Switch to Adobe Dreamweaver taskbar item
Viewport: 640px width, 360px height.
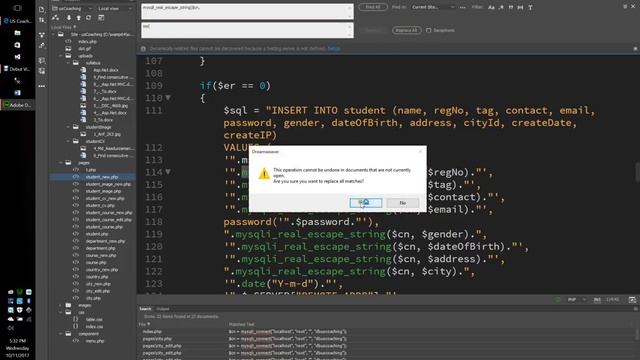tap(17, 105)
